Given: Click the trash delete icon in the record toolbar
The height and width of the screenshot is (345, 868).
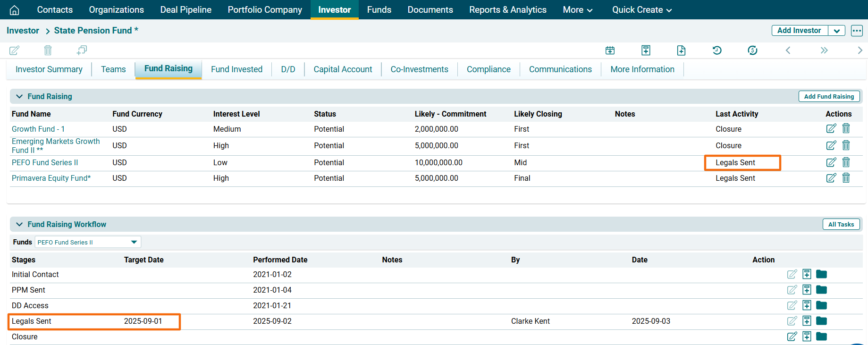Looking at the screenshot, I should coord(48,50).
